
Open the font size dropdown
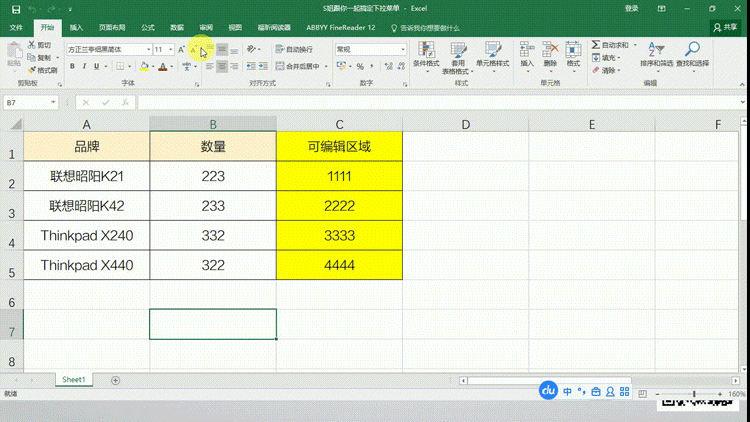pyautogui.click(x=170, y=49)
